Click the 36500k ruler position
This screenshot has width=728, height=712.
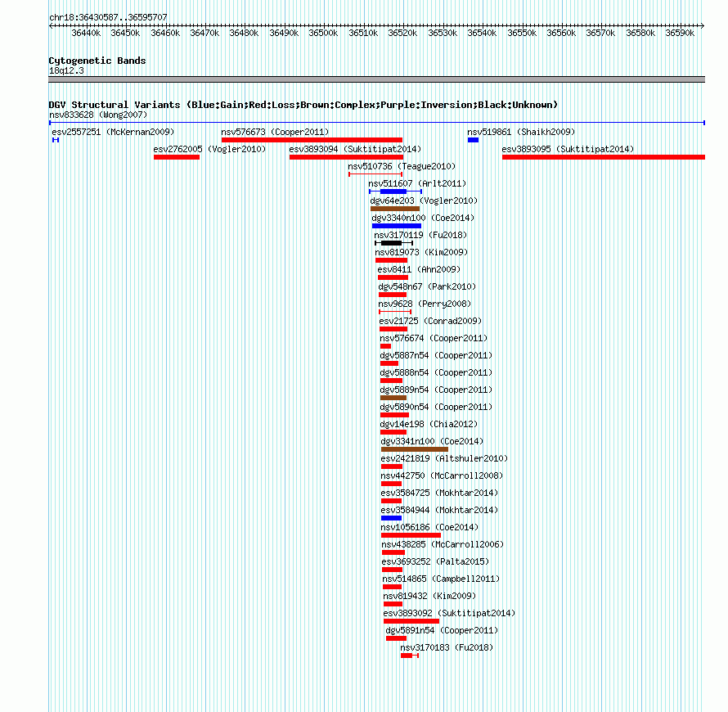pos(323,33)
